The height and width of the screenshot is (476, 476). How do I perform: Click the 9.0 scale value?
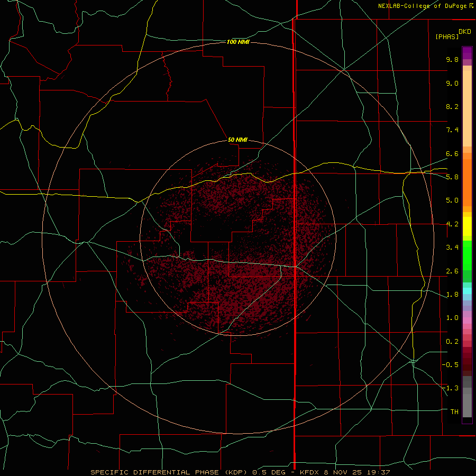point(452,83)
